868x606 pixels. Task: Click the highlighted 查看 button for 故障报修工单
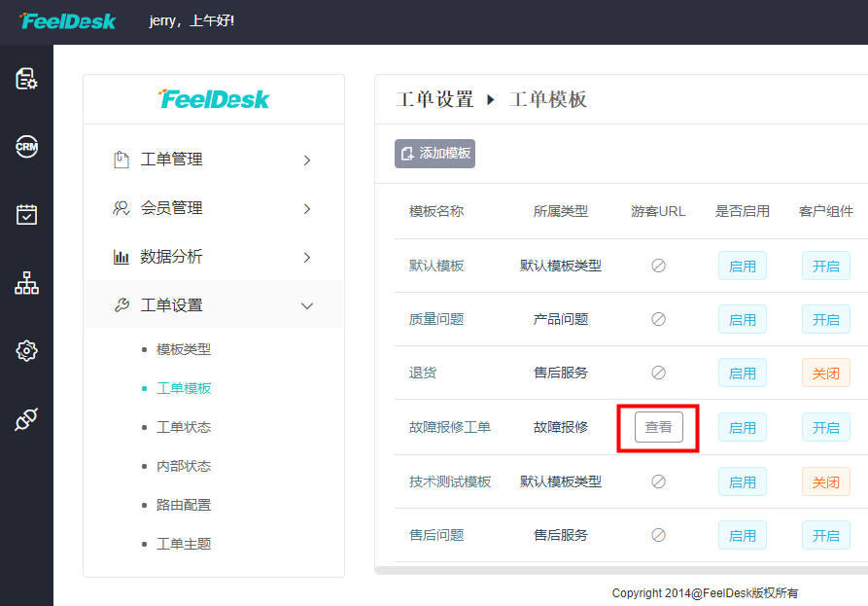(657, 426)
